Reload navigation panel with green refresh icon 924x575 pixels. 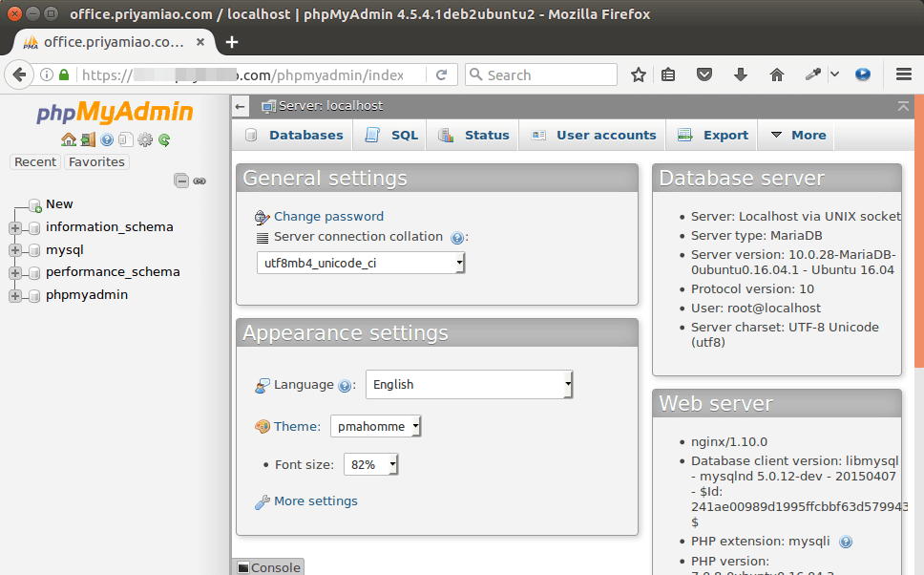[x=164, y=139]
